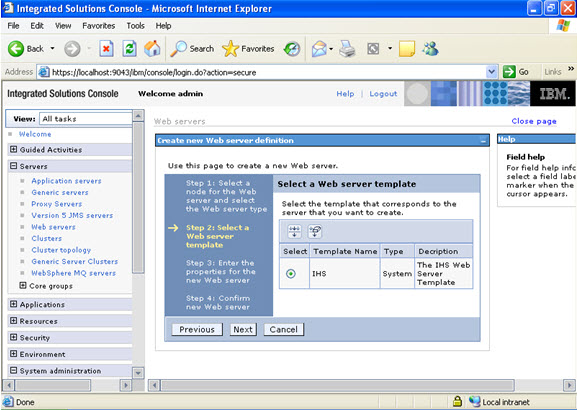
Task: Click the Forward arrow icon
Action: 72,49
